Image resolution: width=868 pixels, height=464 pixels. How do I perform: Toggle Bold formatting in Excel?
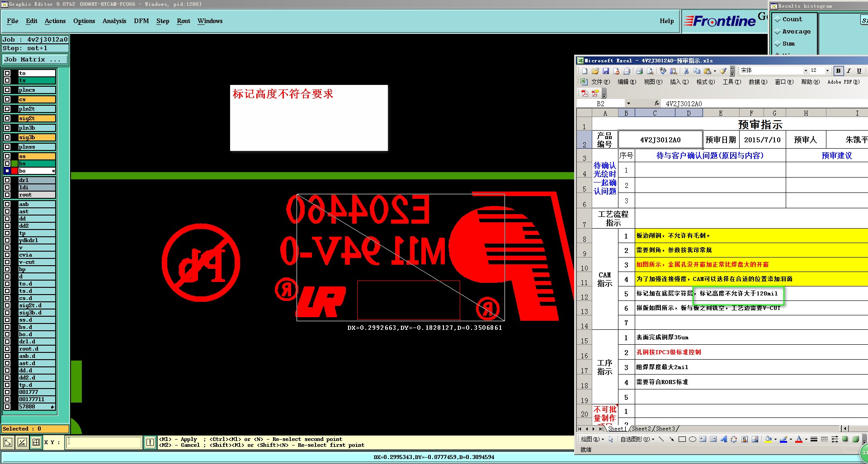838,71
